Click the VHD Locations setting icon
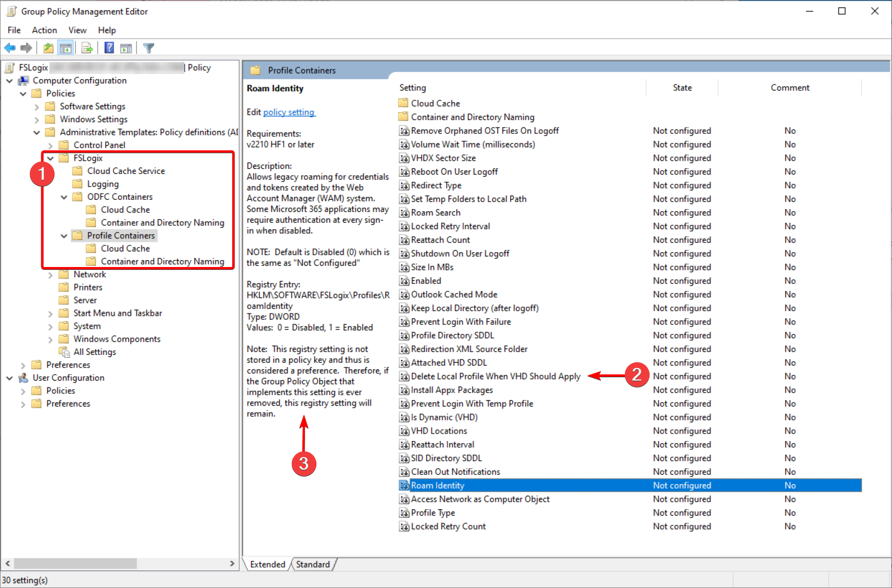Screen dimensions: 892x588 (404, 431)
